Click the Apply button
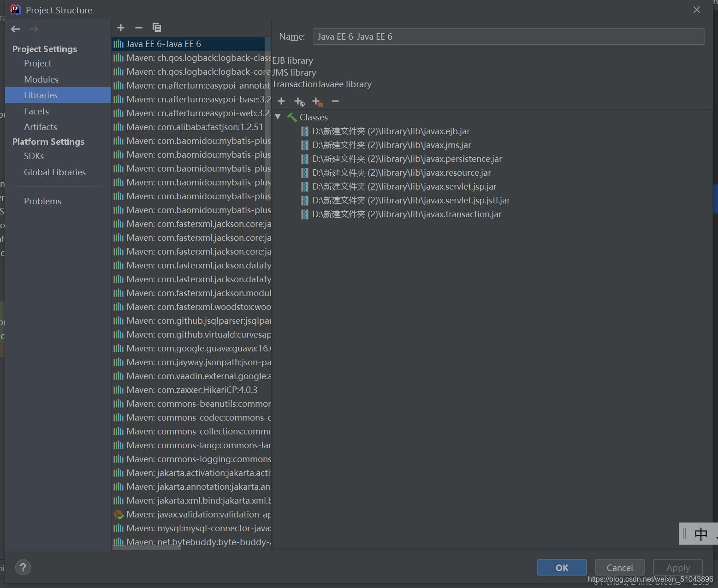The width and height of the screenshot is (718, 588). (677, 567)
